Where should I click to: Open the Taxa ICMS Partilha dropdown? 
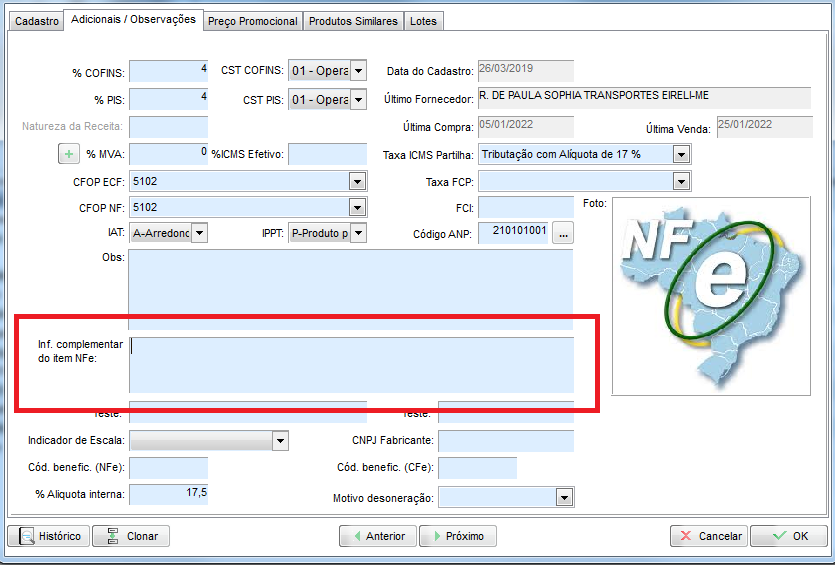[681, 155]
